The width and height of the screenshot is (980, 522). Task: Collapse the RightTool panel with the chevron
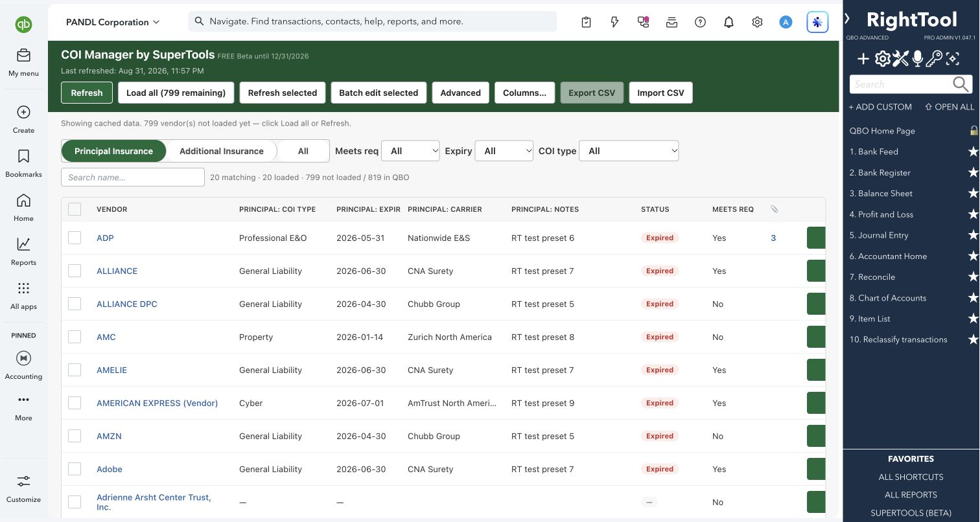click(x=847, y=19)
